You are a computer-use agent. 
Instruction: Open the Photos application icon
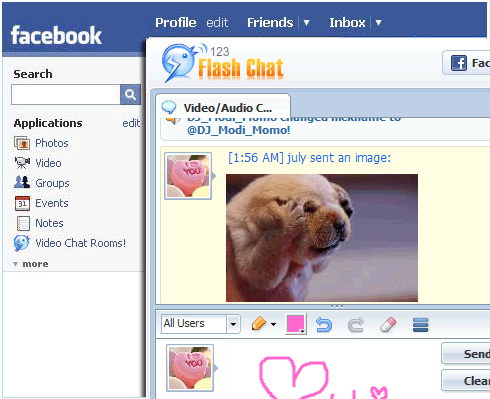pyautogui.click(x=22, y=143)
